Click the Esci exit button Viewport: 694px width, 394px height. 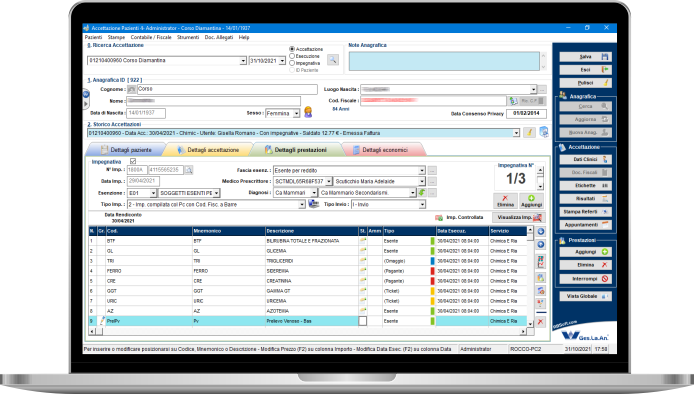click(586, 70)
